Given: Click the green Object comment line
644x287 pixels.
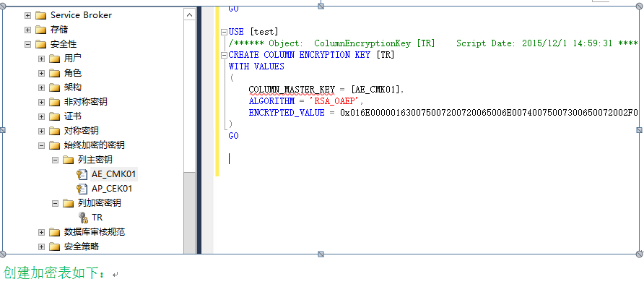Looking at the screenshot, I should [x=433, y=43].
